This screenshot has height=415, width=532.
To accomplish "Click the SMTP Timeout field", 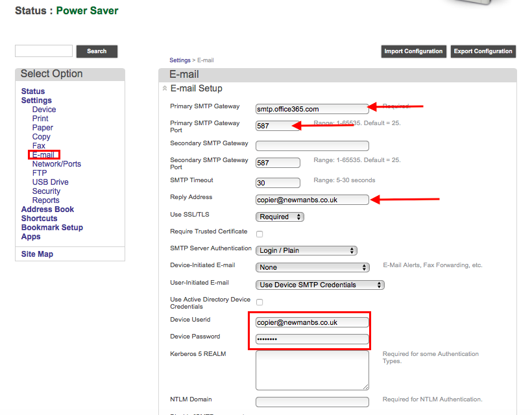I will point(278,182).
